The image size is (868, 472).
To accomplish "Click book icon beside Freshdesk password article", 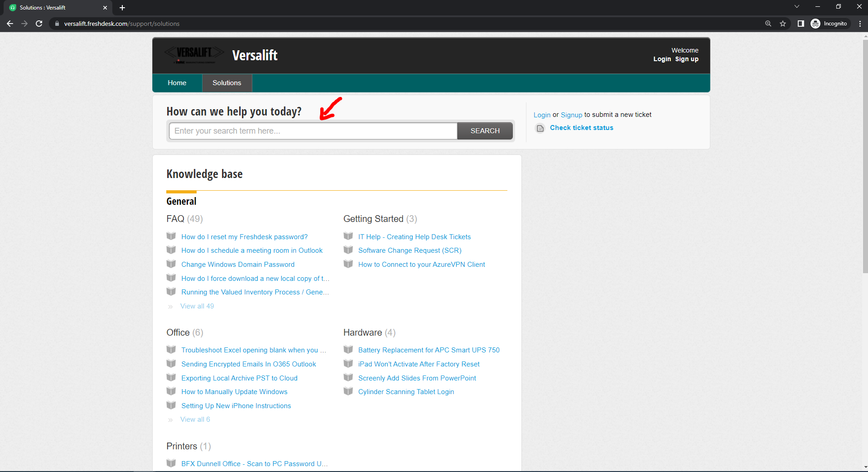I will click(x=171, y=236).
